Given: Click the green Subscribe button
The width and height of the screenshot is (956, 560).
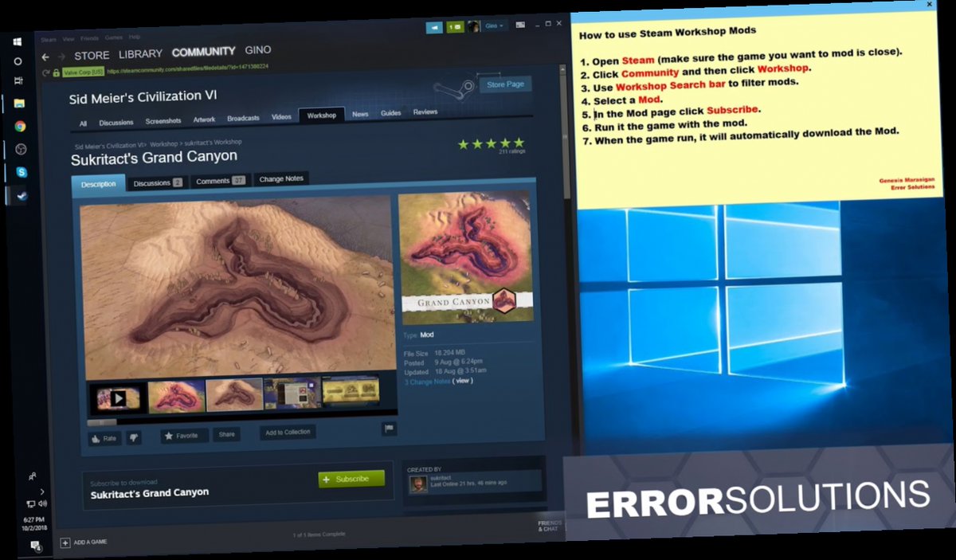Looking at the screenshot, I should 351,479.
